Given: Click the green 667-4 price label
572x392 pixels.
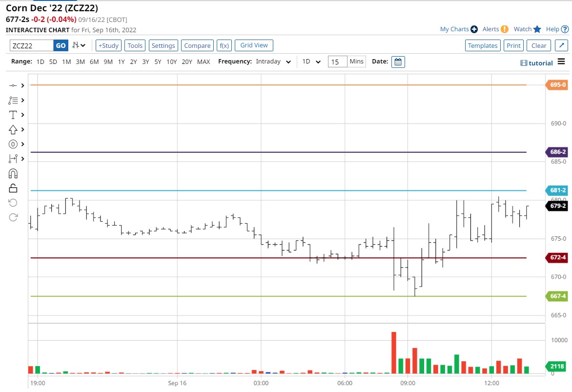Looking at the screenshot, I should click(557, 296).
